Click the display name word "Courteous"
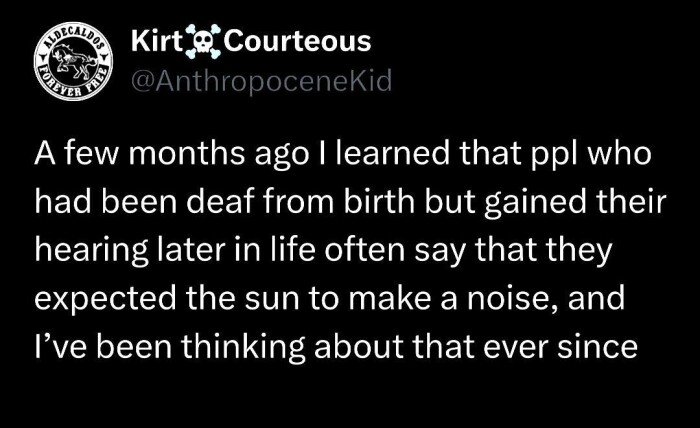This screenshot has width=700, height=428. (298, 42)
